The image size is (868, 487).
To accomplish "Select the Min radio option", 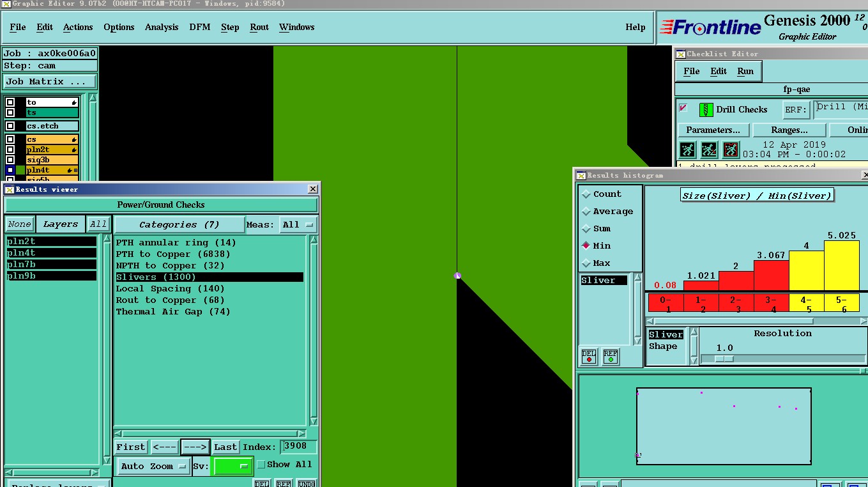I will click(586, 246).
